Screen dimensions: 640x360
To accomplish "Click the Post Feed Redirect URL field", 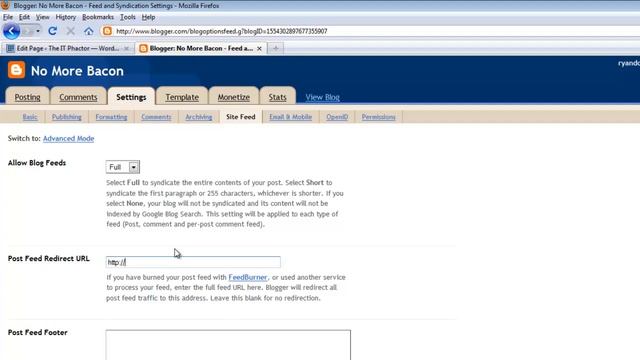I will 193,262.
